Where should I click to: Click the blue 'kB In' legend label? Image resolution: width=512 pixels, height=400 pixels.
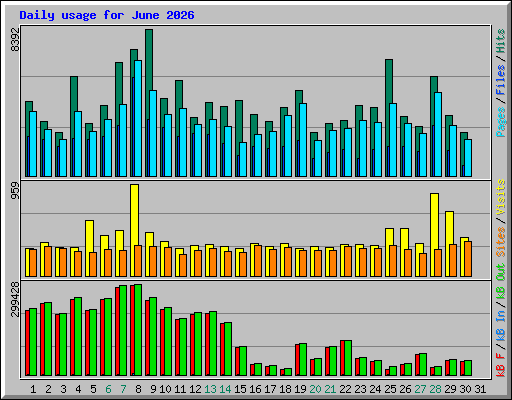(x=501, y=327)
